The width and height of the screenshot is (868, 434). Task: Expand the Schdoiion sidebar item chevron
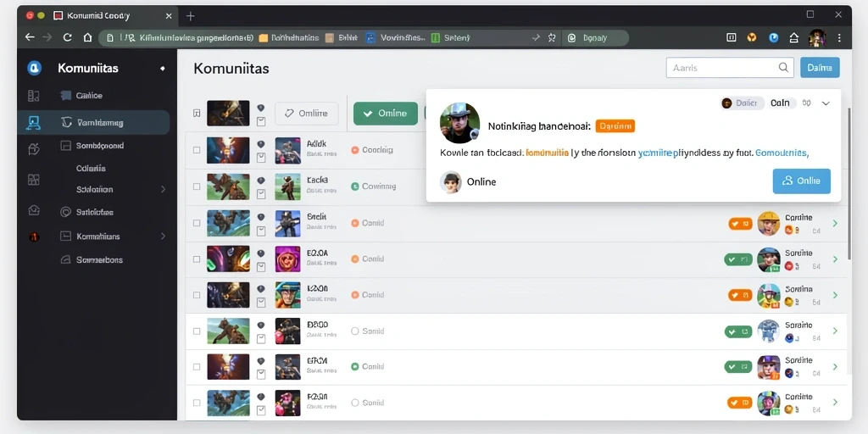click(x=164, y=189)
